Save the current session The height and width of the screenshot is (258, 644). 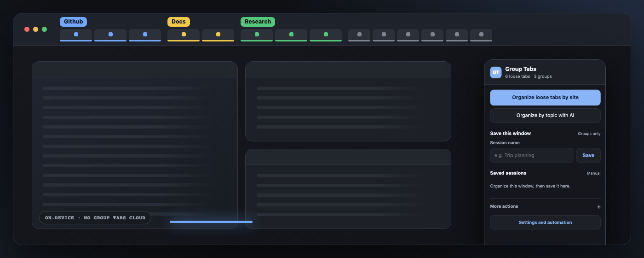588,155
